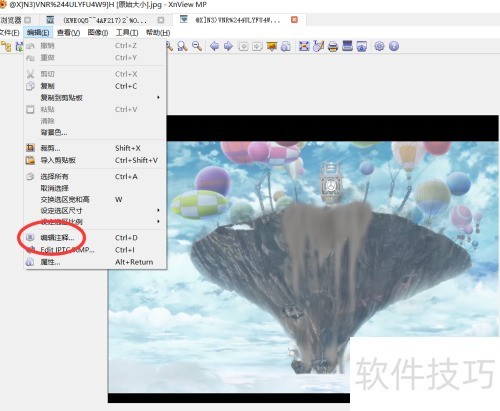Close the active image tab with red X
500x411 pixels.
[294, 20]
